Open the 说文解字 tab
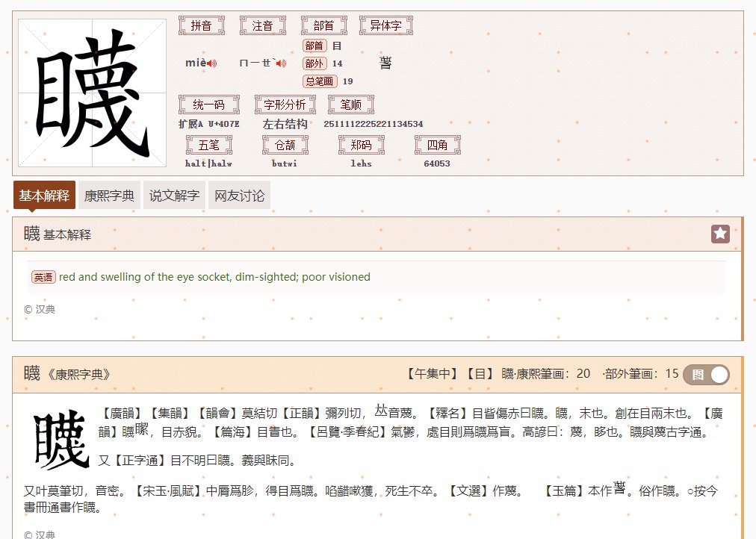 [x=173, y=195]
